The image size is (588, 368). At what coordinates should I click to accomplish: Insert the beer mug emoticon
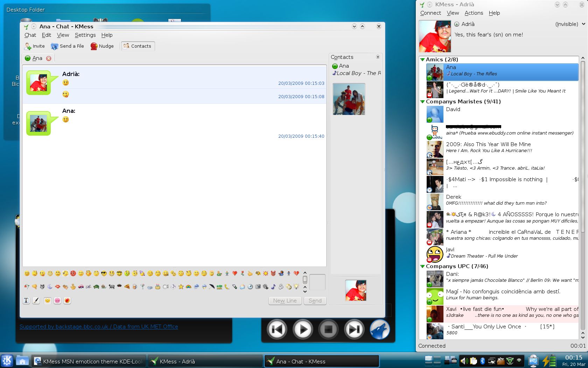(x=135, y=287)
